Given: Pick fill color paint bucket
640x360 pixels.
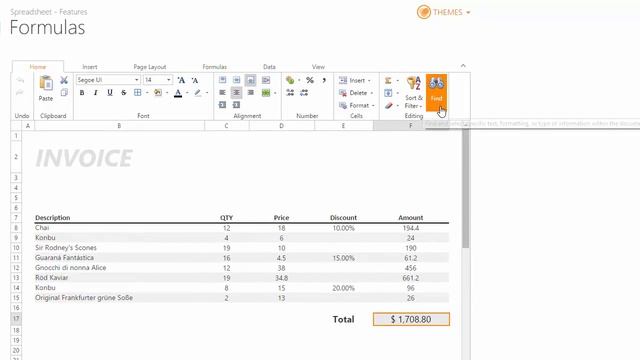Looking at the screenshot, I should coord(158,93).
